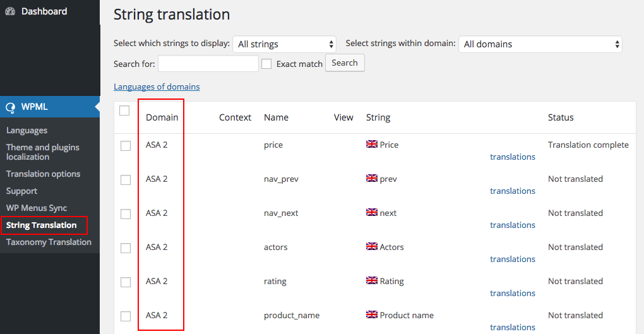This screenshot has width=644, height=334.
Task: Click the actors name cell
Action: [x=275, y=248]
